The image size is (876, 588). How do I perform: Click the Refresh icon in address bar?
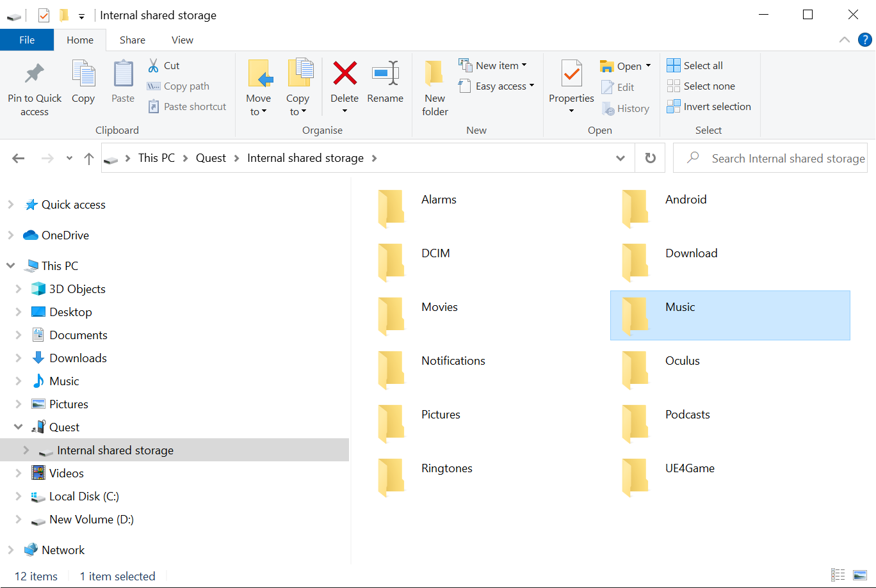650,158
